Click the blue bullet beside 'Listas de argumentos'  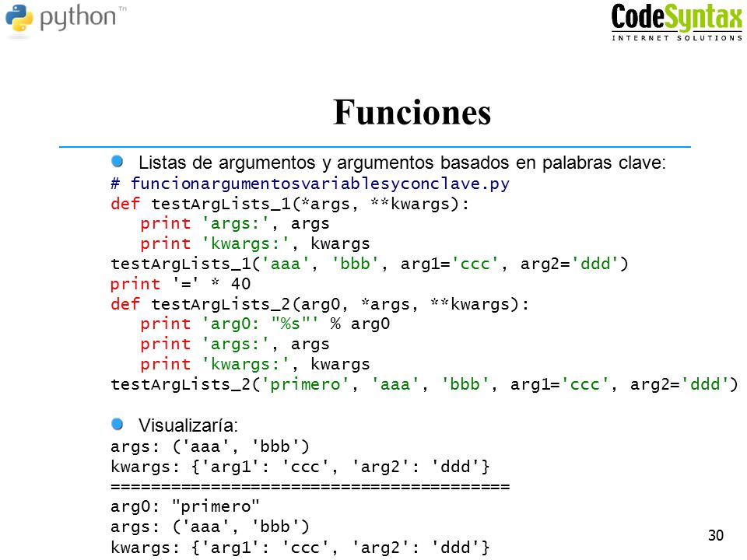[117, 162]
